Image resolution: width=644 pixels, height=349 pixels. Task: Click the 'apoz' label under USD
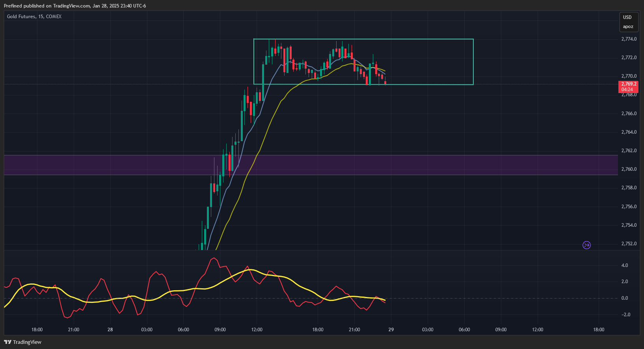[x=628, y=27]
